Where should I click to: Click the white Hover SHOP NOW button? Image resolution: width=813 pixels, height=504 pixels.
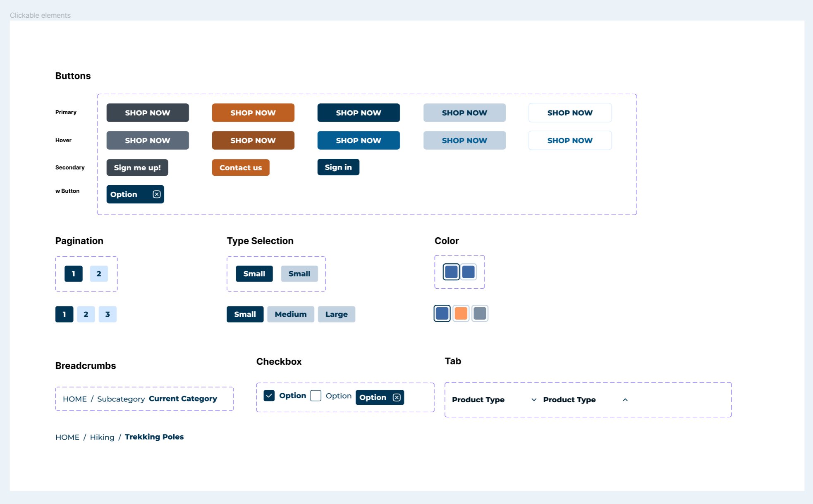click(x=570, y=141)
